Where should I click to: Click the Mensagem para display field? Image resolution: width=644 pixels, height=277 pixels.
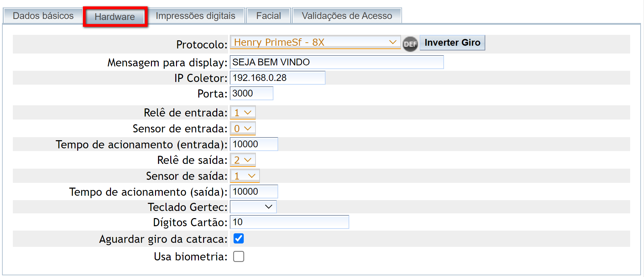(336, 62)
